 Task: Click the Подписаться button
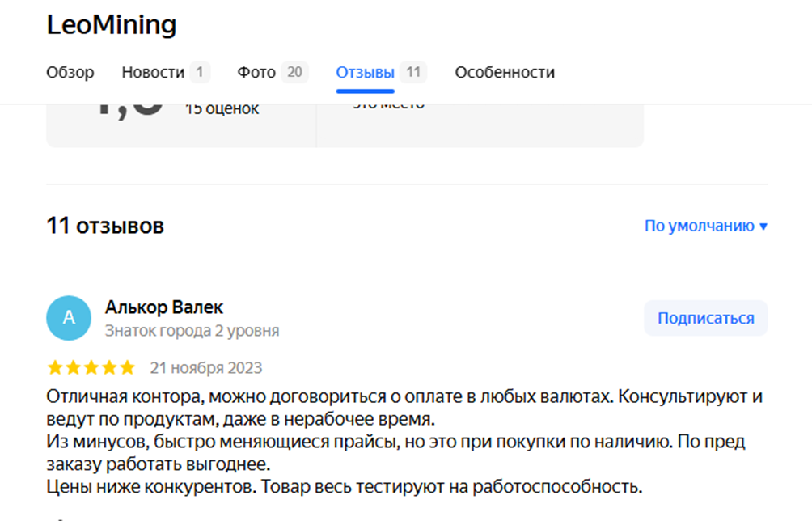(x=706, y=318)
